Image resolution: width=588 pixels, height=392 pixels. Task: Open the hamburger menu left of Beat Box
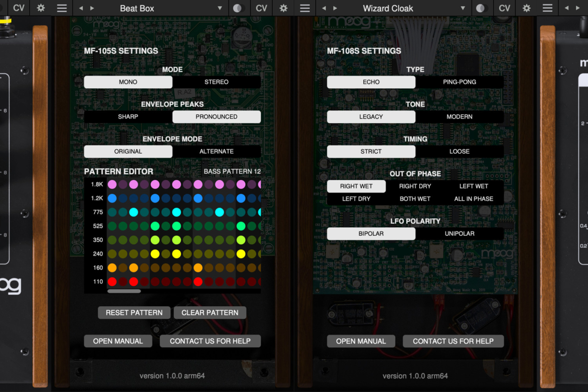[62, 8]
